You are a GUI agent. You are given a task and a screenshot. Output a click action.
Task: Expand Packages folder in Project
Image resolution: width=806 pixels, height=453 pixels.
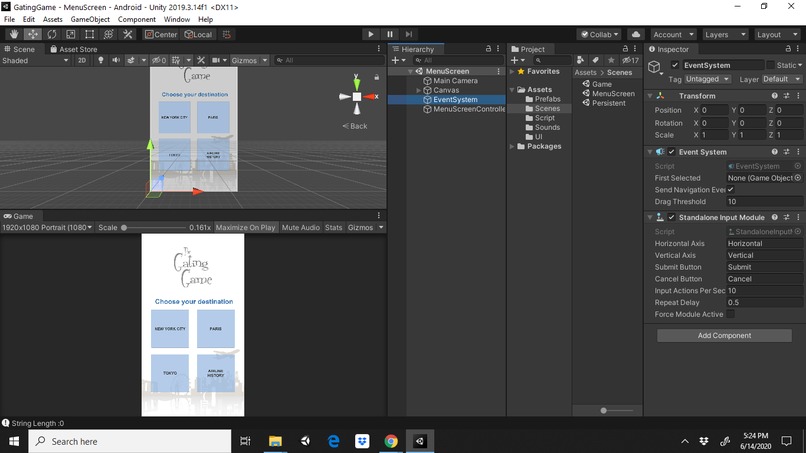(x=512, y=147)
